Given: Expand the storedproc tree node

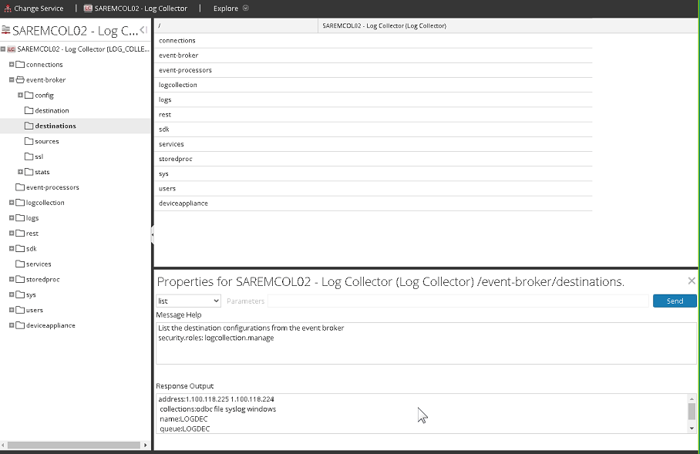Looking at the screenshot, I should click(12, 279).
